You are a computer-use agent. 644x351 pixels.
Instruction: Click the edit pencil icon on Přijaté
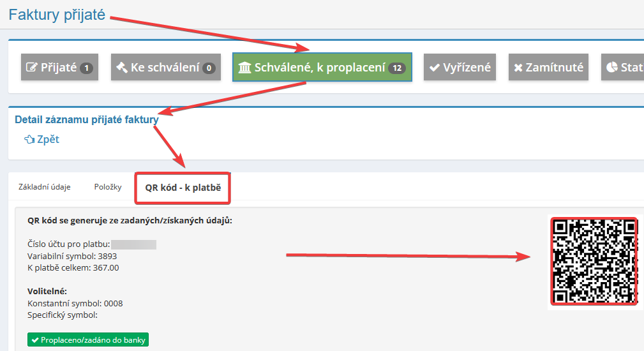pos(32,67)
